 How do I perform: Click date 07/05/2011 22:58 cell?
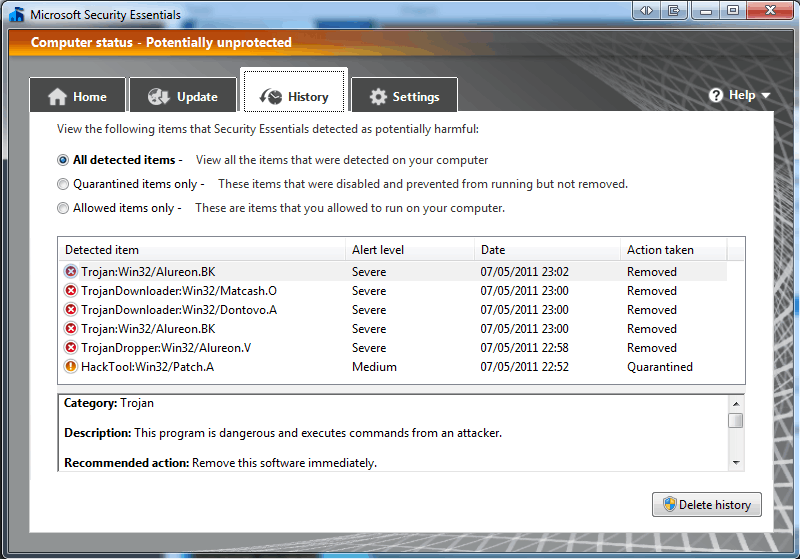(x=524, y=348)
